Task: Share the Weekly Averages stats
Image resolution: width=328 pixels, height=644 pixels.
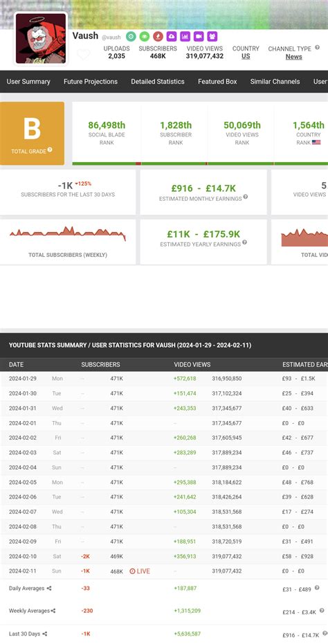Action: pos(53,611)
